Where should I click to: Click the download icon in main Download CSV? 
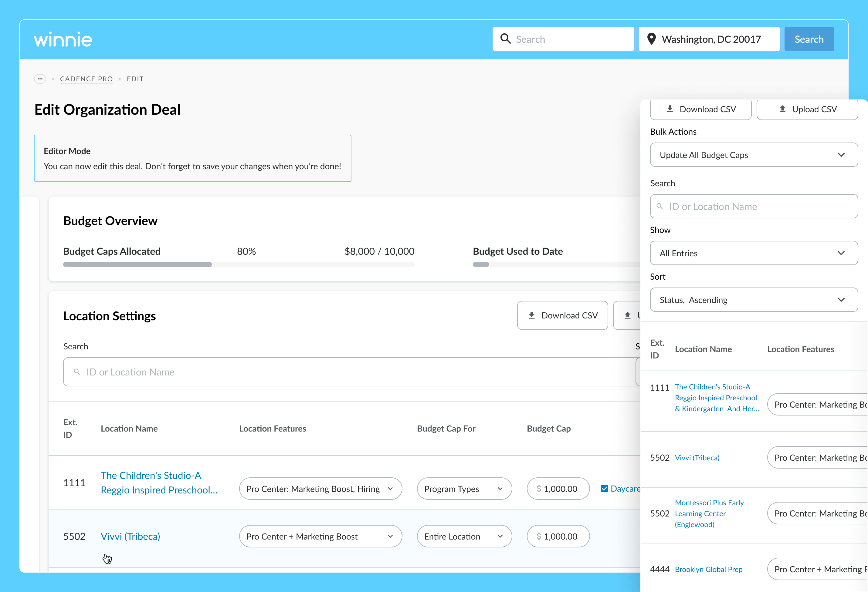531,315
